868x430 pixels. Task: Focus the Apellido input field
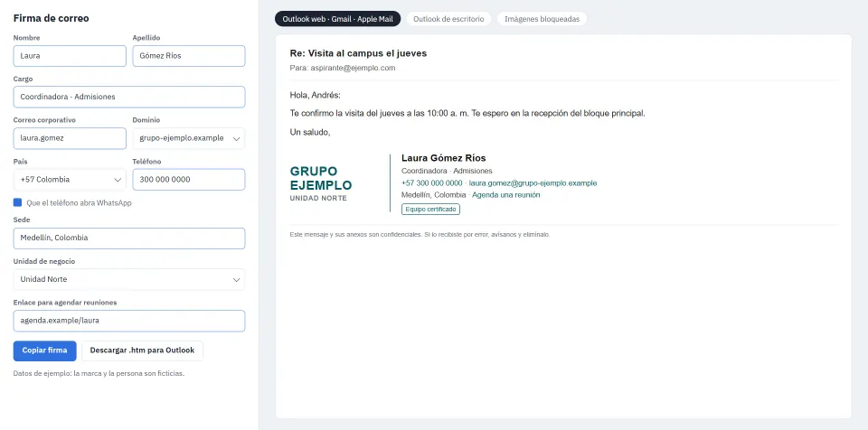pos(189,56)
